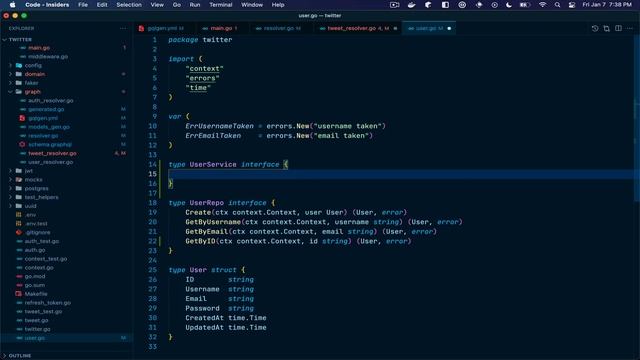Open the Docker whale menu bar icon
The width and height of the screenshot is (640, 360).
point(411,5)
